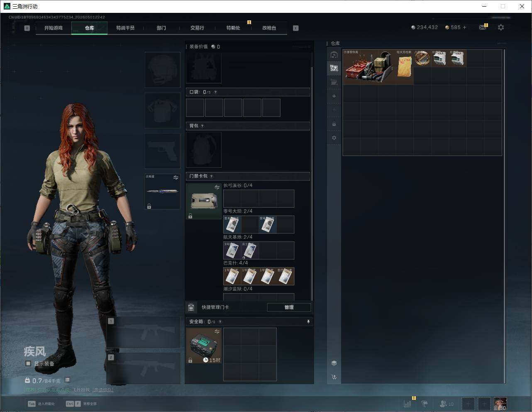Viewport: 532px width, 412px height.
Task: Open the 特勤处 tab
Action: (x=233, y=28)
